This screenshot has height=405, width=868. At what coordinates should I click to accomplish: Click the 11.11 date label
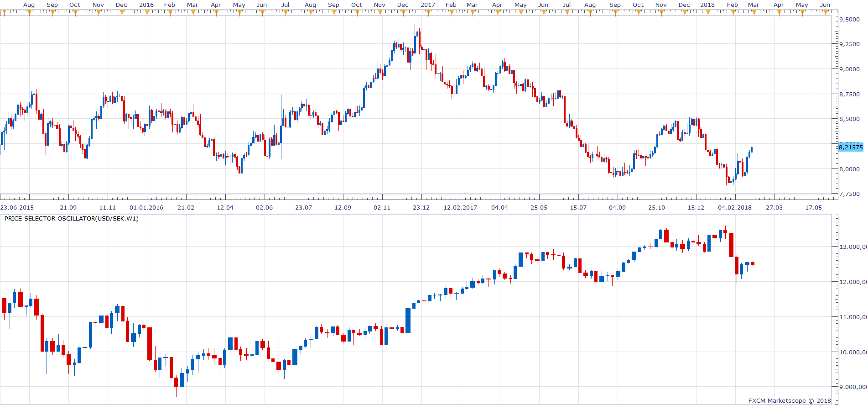coord(107,208)
